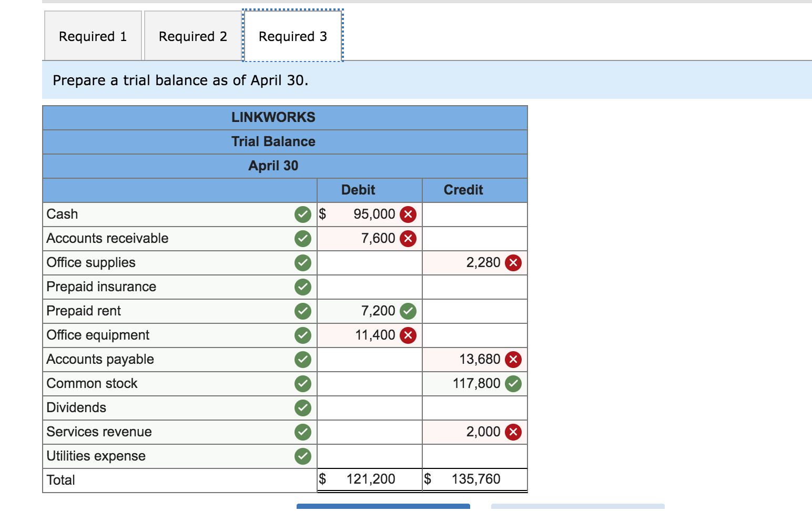Select the empty Utilities expense debit cell
The image size is (812, 511).
tap(370, 456)
